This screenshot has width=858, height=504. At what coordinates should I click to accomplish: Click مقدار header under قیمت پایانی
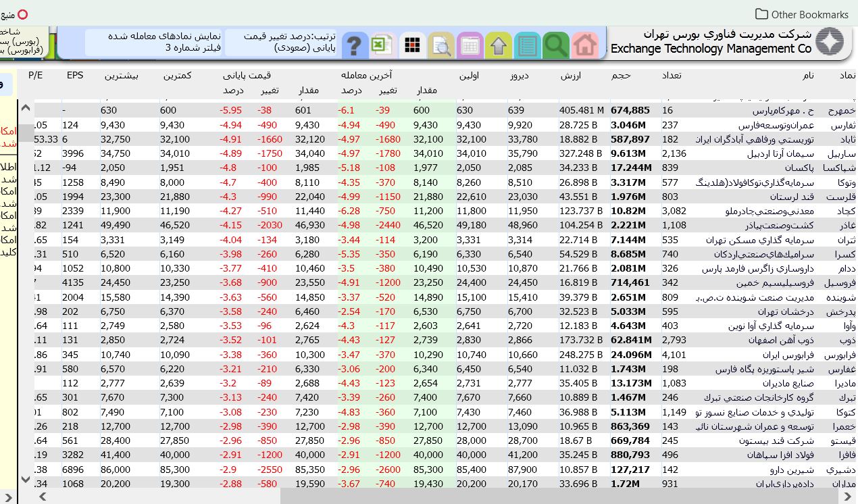pyautogui.click(x=308, y=91)
